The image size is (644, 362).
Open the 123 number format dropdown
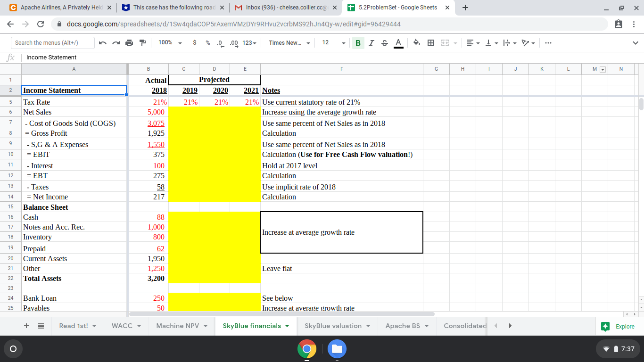click(248, 42)
